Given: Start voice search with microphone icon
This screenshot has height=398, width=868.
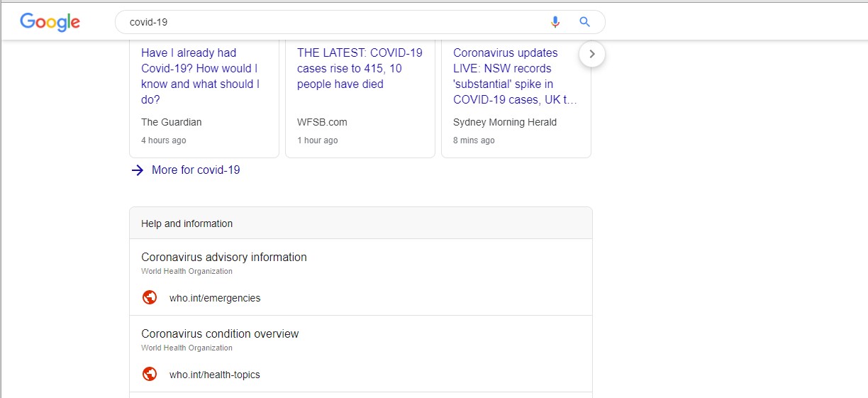Looking at the screenshot, I should click(x=555, y=22).
